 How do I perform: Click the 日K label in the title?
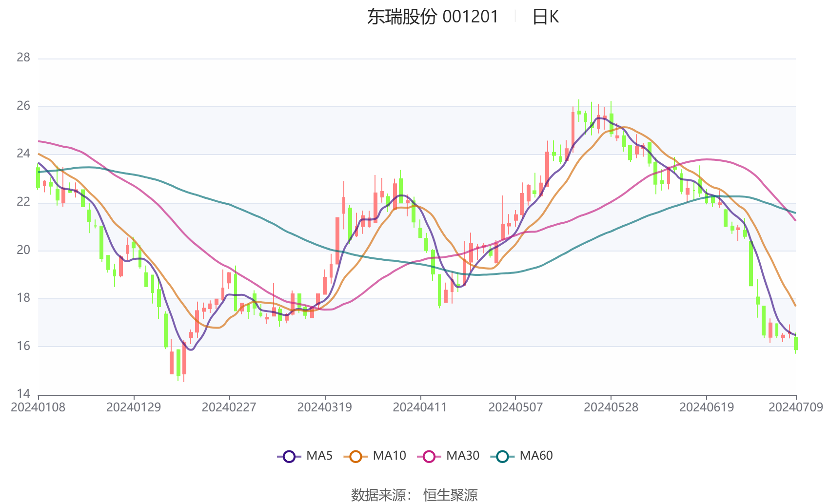[x=545, y=17]
